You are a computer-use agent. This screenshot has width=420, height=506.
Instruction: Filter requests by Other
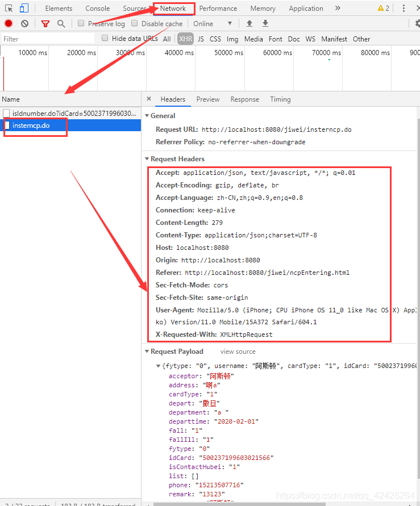pyautogui.click(x=361, y=39)
